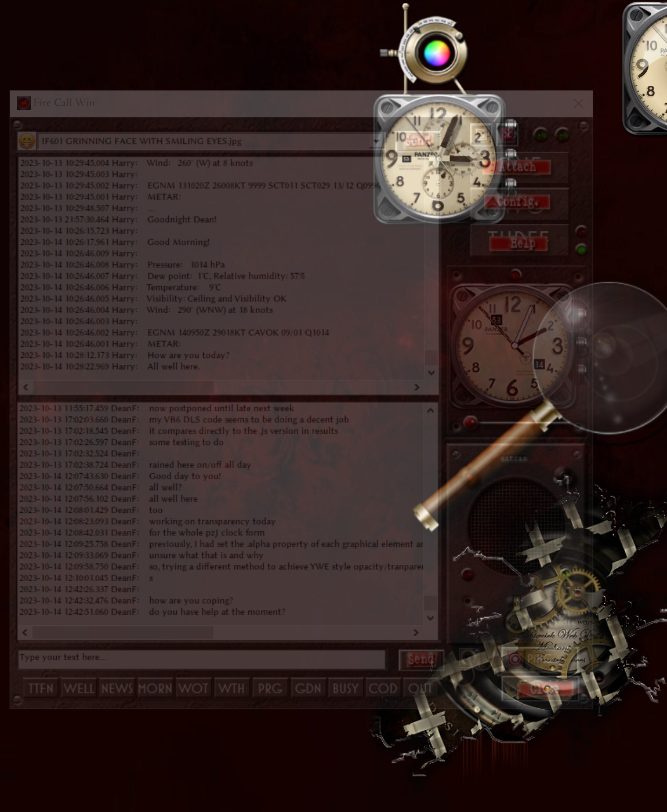Toggle the left green indicator lamp at top
The image size is (667, 812).
coord(541,135)
